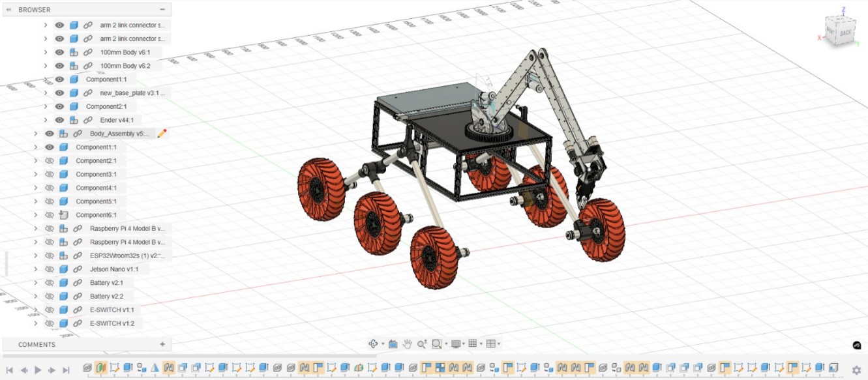Click the Display Settings monitor icon
Image resolution: width=868 pixels, height=380 pixels.
click(456, 343)
